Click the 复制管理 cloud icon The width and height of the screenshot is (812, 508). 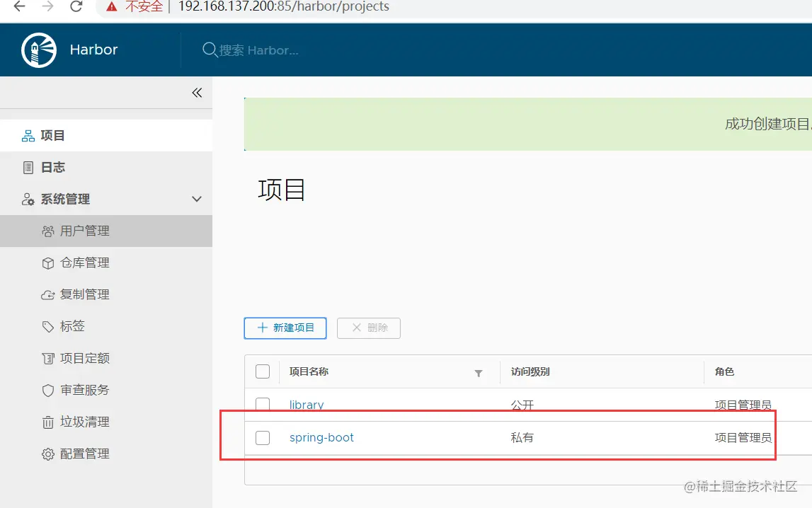[x=47, y=295]
